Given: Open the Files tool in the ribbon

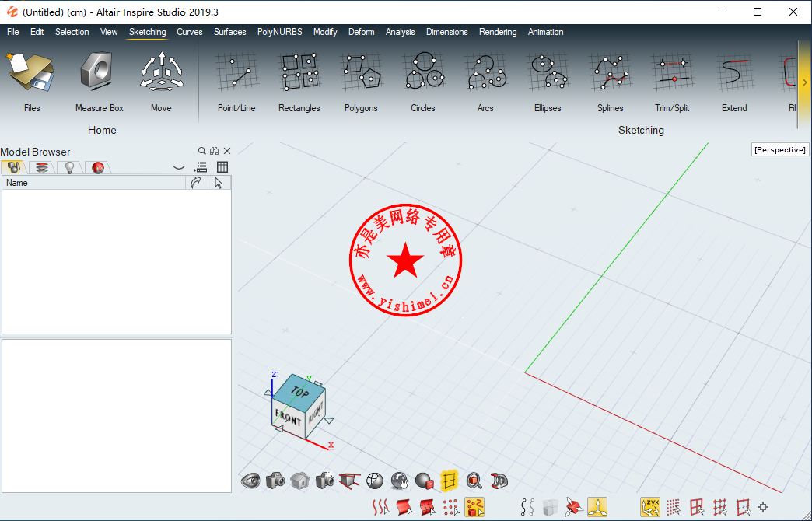Looking at the screenshot, I should 32,82.
